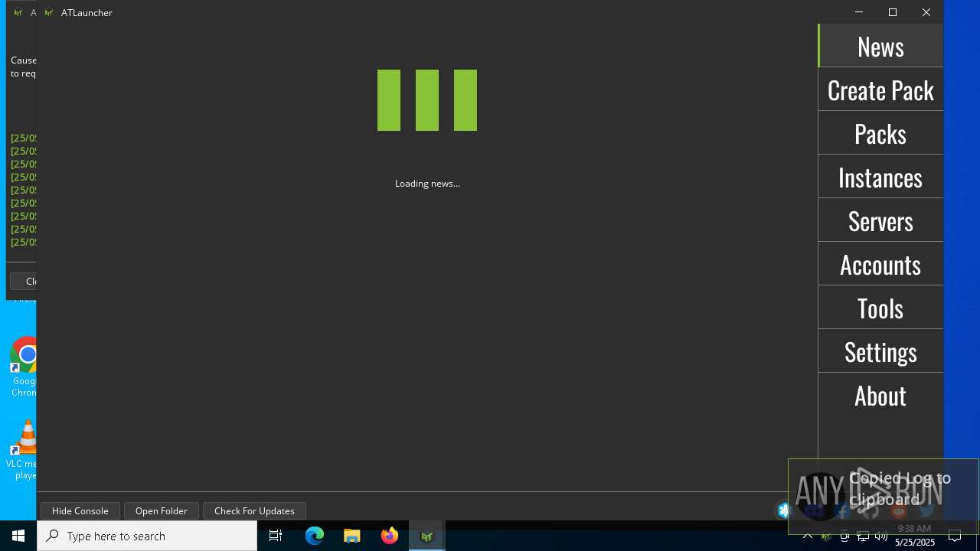Switch to the Create Pack tab
Image resolution: width=980 pixels, height=551 pixels.
click(x=880, y=90)
